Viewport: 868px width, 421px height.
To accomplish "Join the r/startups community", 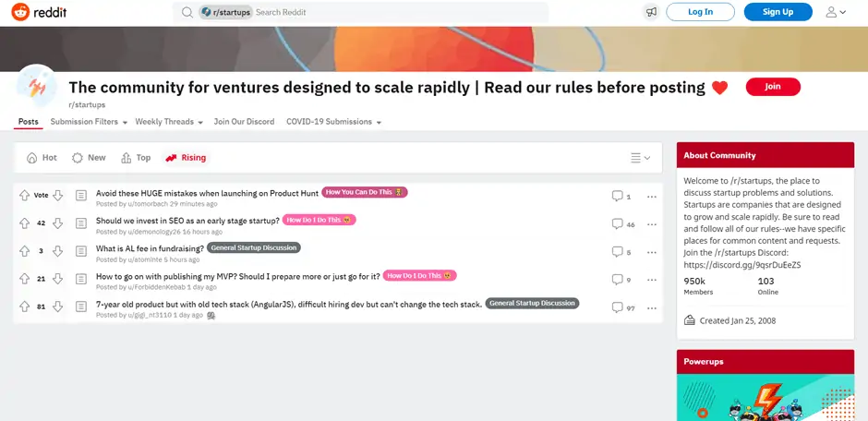I will 773,87.
